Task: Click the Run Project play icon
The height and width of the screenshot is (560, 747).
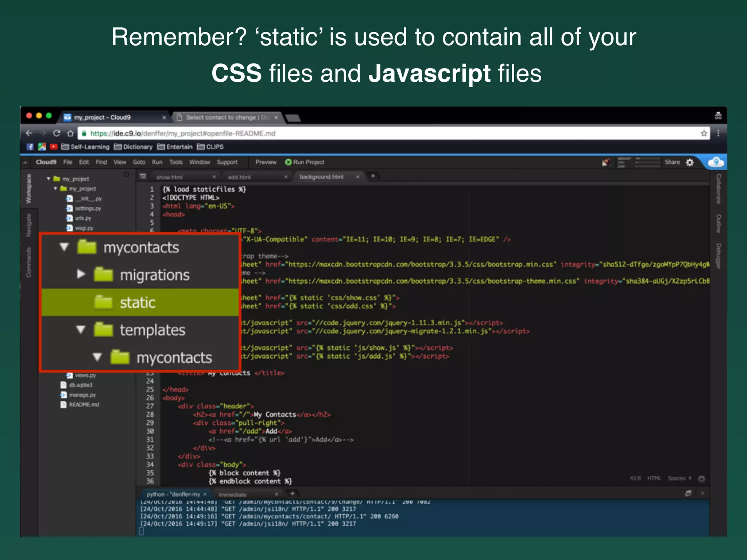Action: [288, 162]
